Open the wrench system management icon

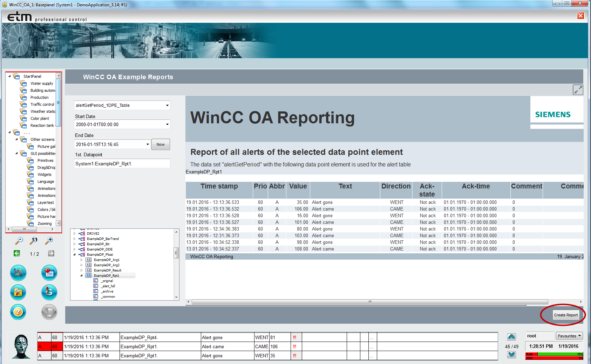tap(18, 292)
